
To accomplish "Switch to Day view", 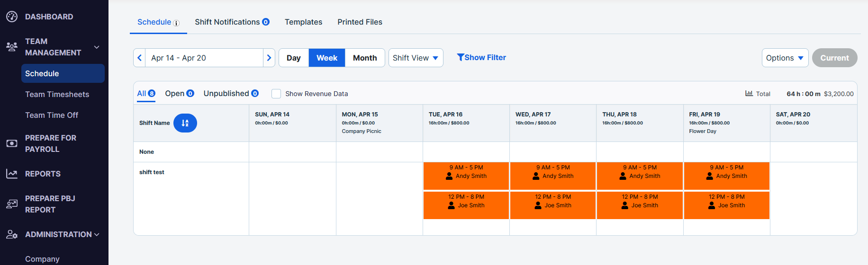I will tap(294, 58).
